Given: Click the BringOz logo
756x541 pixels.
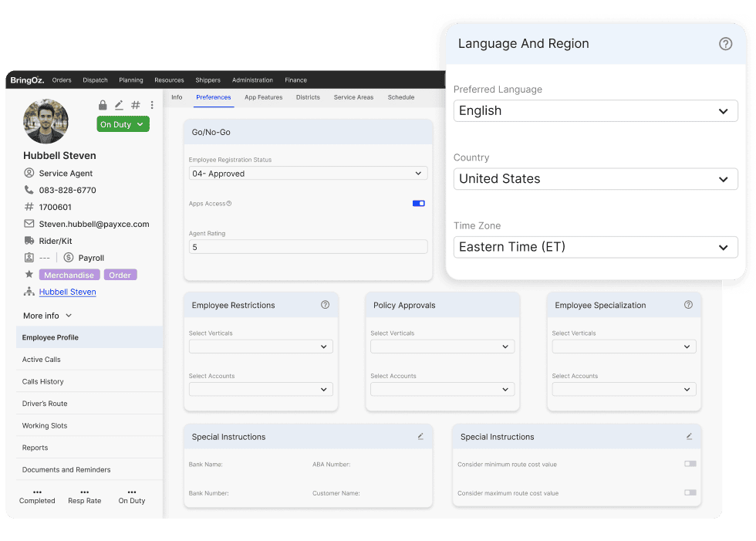Looking at the screenshot, I should click(27, 80).
